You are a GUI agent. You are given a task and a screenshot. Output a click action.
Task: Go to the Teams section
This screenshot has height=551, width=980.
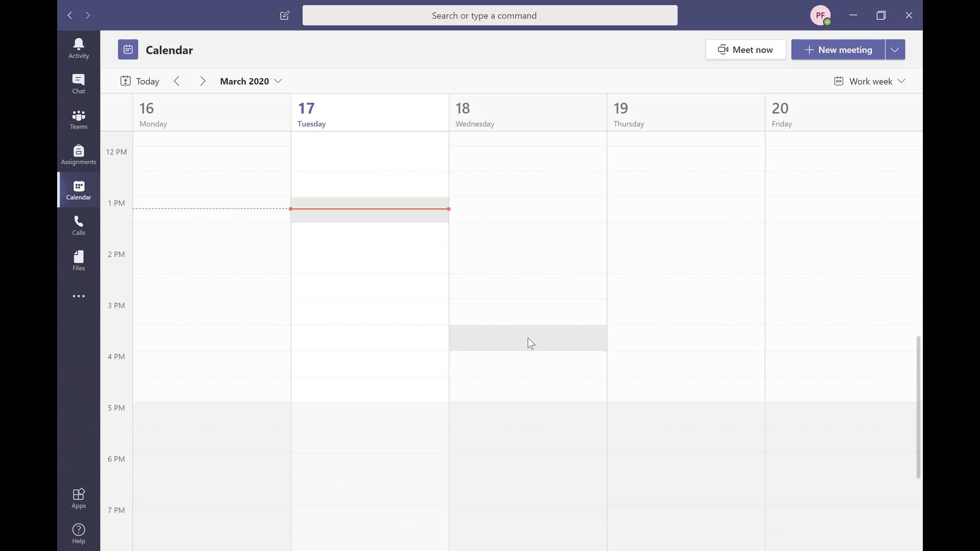coord(79,119)
